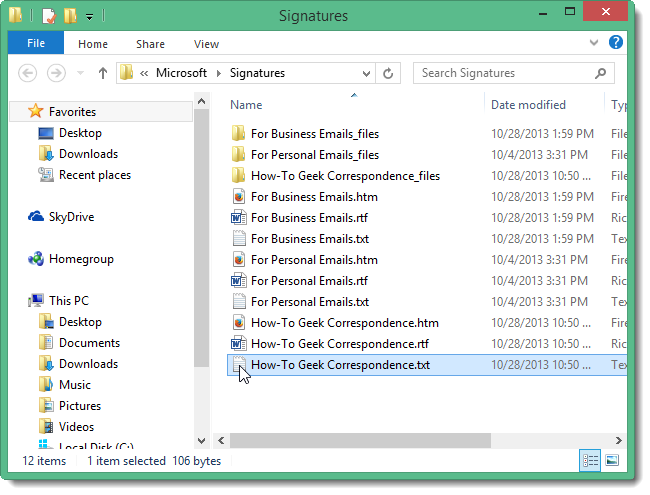Select How-To Geek Correspondence_files folder icon

[238, 176]
